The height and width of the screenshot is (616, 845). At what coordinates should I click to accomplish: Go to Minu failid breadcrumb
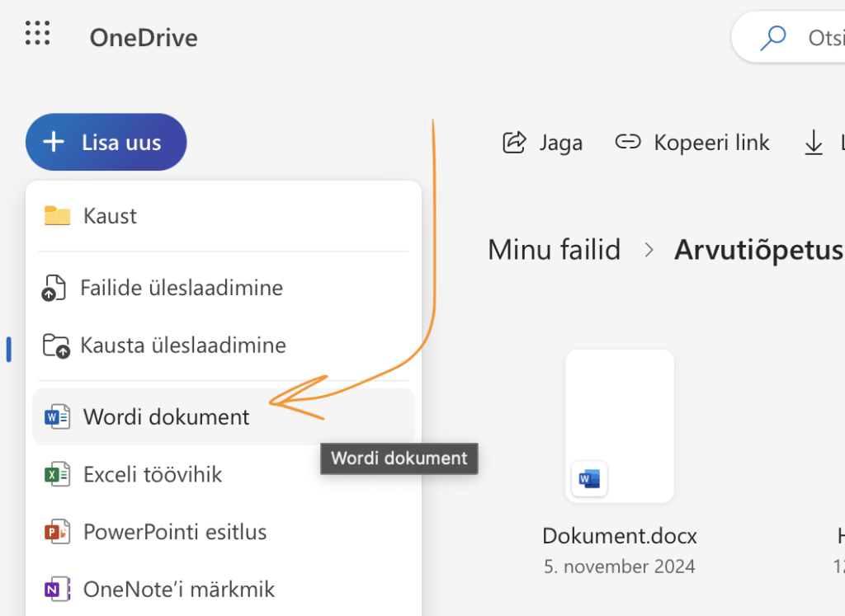(554, 249)
